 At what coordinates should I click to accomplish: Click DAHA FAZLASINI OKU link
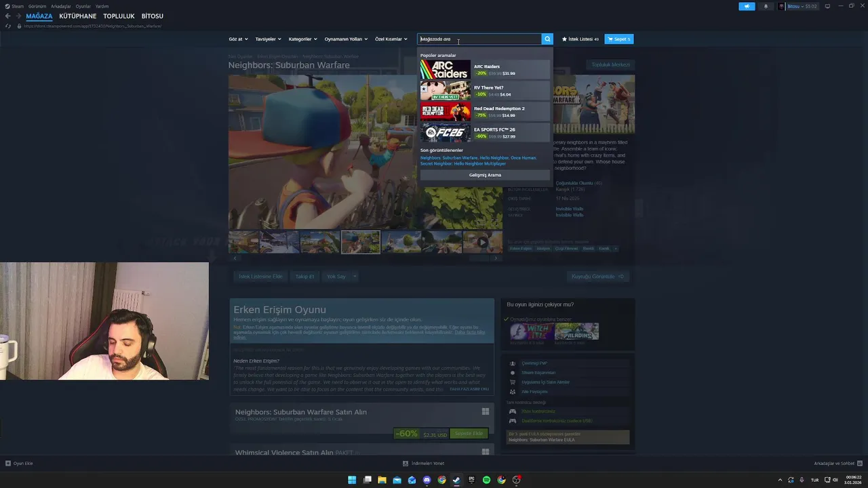469,389
